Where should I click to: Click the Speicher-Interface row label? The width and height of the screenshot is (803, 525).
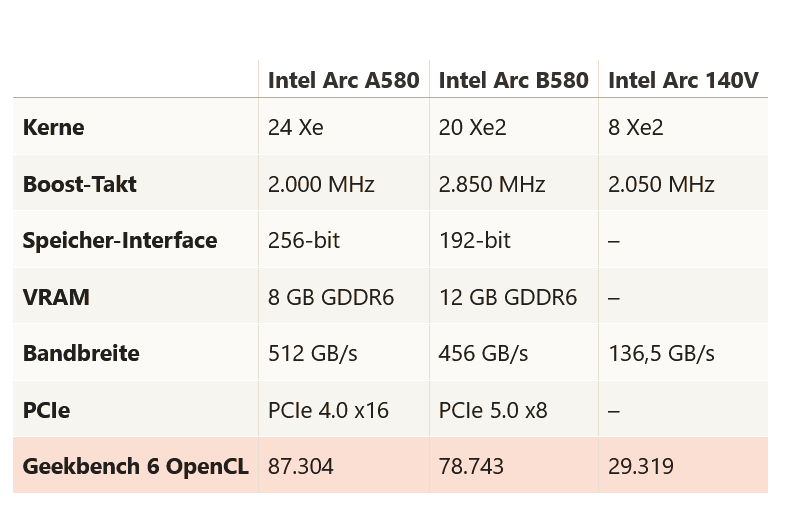coord(120,240)
